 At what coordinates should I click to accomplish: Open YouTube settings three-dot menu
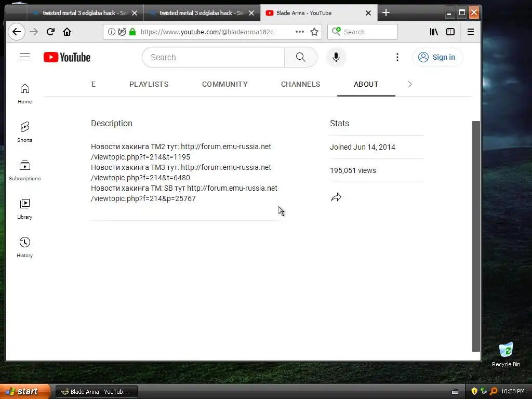tap(397, 57)
